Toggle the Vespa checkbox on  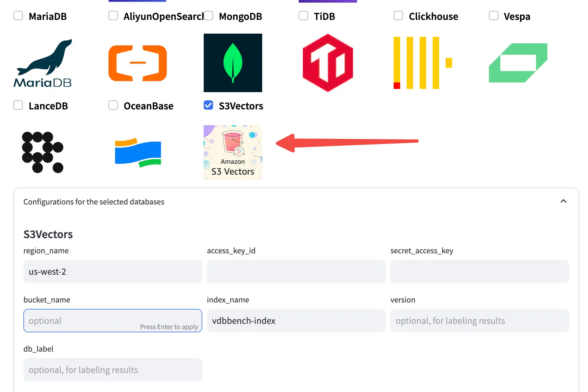coord(494,16)
